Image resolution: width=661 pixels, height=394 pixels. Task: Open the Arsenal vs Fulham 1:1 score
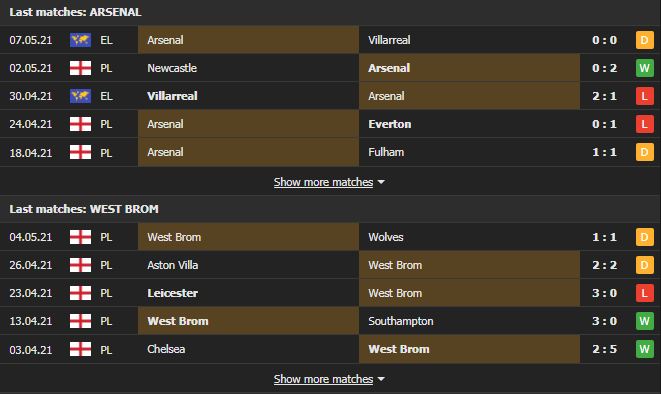tap(604, 152)
